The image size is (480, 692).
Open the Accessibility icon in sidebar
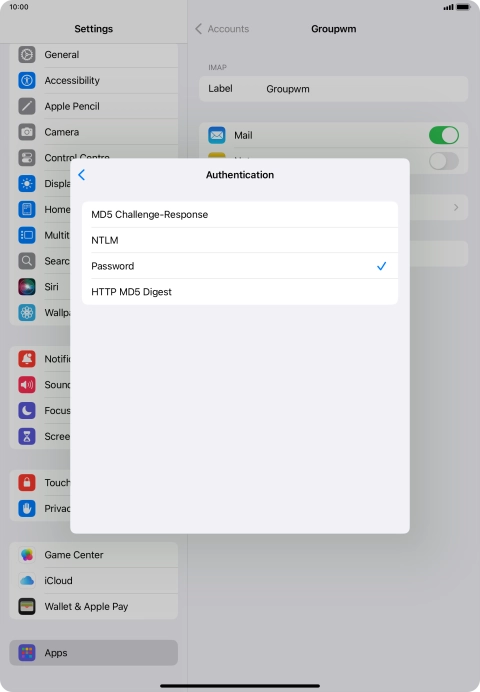pyautogui.click(x=27, y=80)
